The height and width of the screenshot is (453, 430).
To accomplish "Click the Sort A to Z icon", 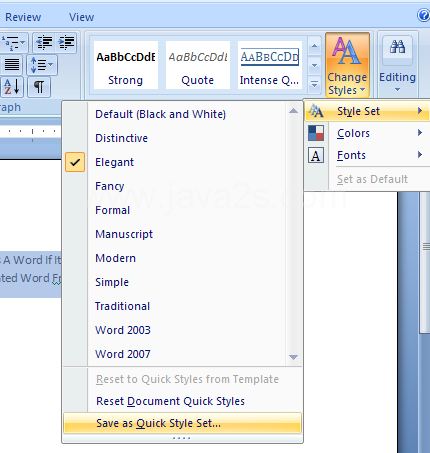I will pyautogui.click(x=12, y=87).
